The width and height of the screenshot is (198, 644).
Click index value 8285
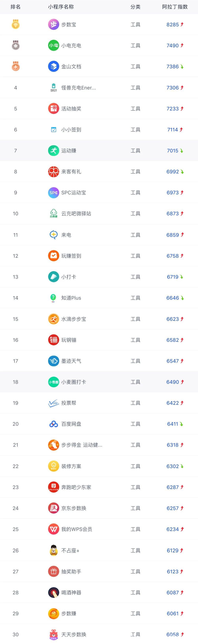(x=173, y=25)
